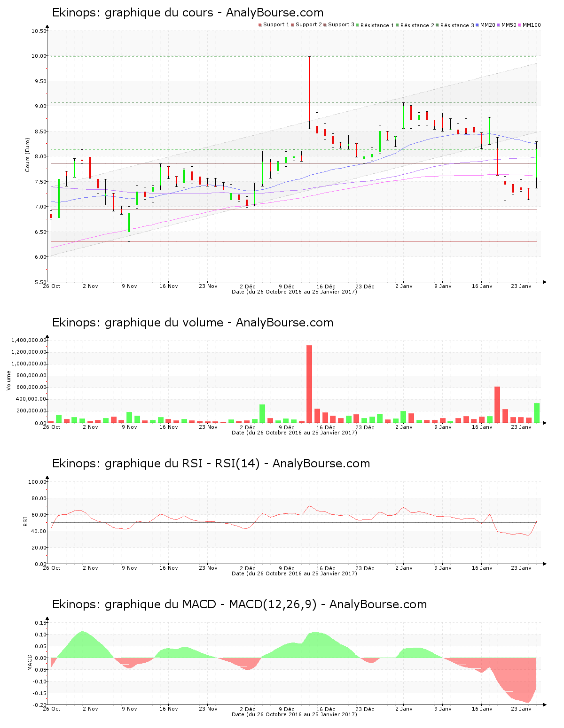Viewport: 564px width, 728px height.
Task: Click the MM20 legend color square
Action: point(478,25)
